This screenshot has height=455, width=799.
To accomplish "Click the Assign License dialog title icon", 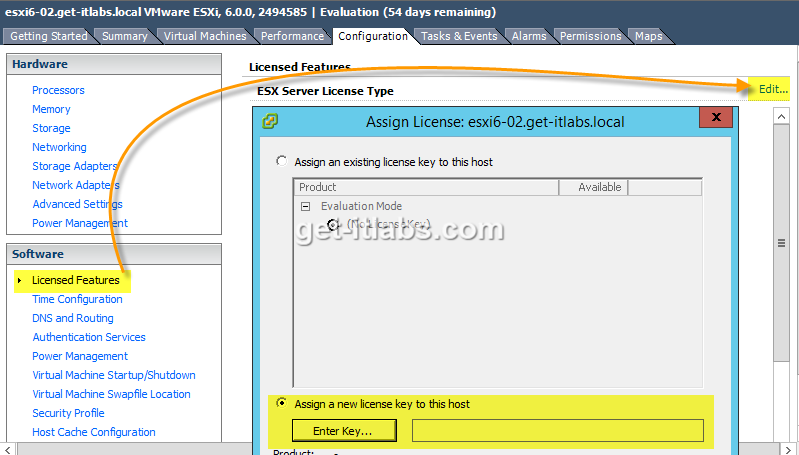I will pyautogui.click(x=270, y=122).
